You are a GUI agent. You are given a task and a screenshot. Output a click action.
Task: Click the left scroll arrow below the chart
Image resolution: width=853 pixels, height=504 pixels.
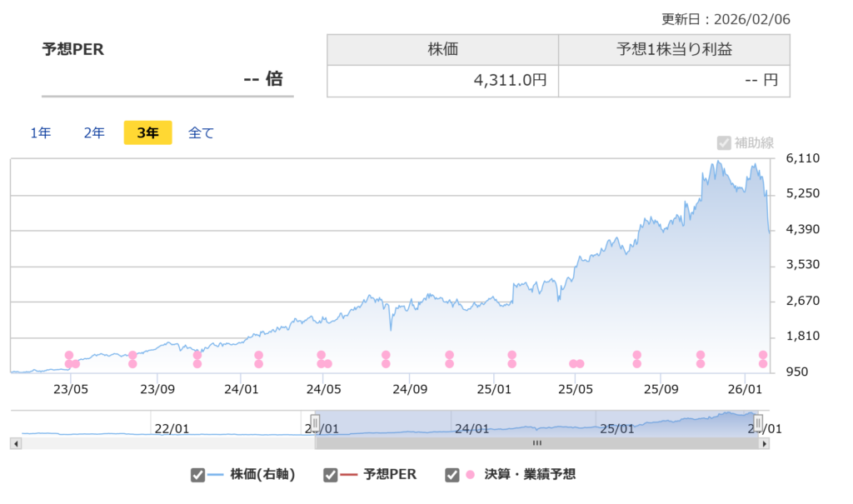pyautogui.click(x=16, y=444)
